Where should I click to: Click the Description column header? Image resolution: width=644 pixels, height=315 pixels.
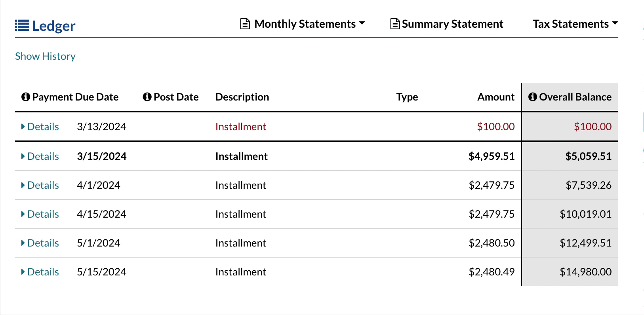tap(242, 97)
